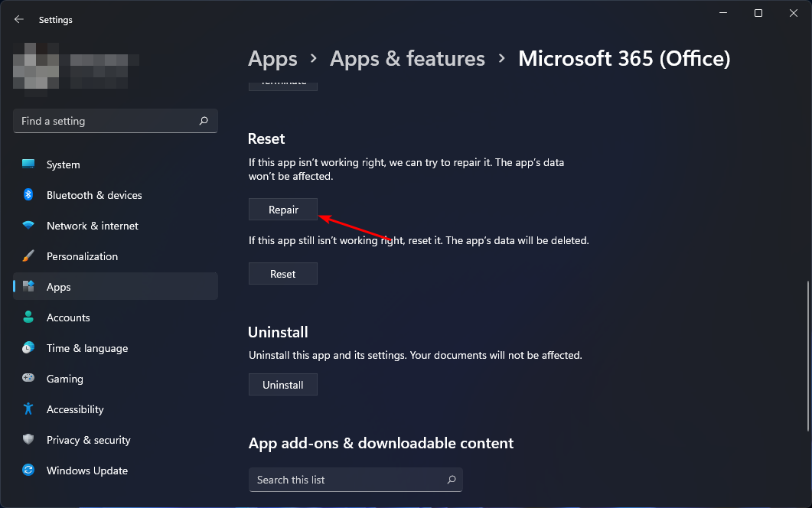The height and width of the screenshot is (508, 812).
Task: Go to Bluetooth & devices
Action: coord(116,194)
